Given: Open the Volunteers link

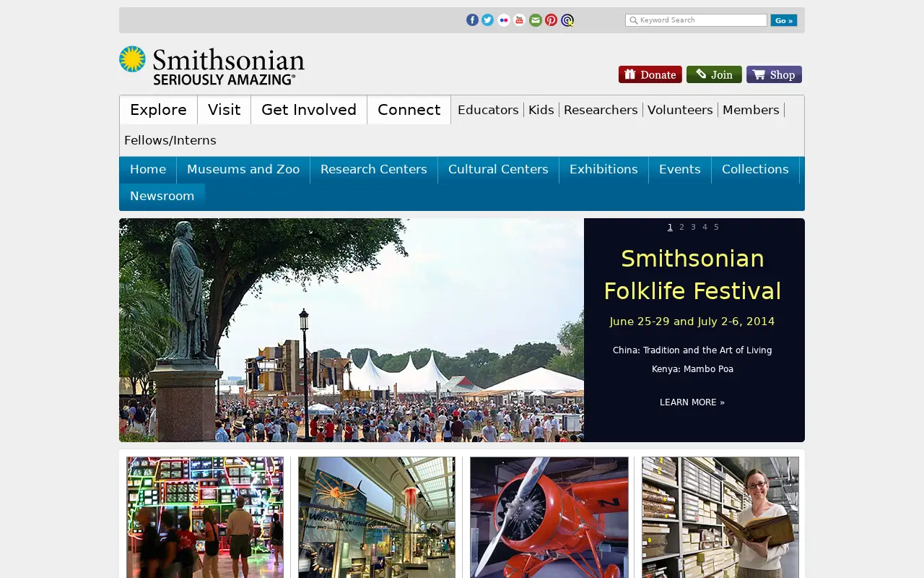Looking at the screenshot, I should (x=680, y=110).
